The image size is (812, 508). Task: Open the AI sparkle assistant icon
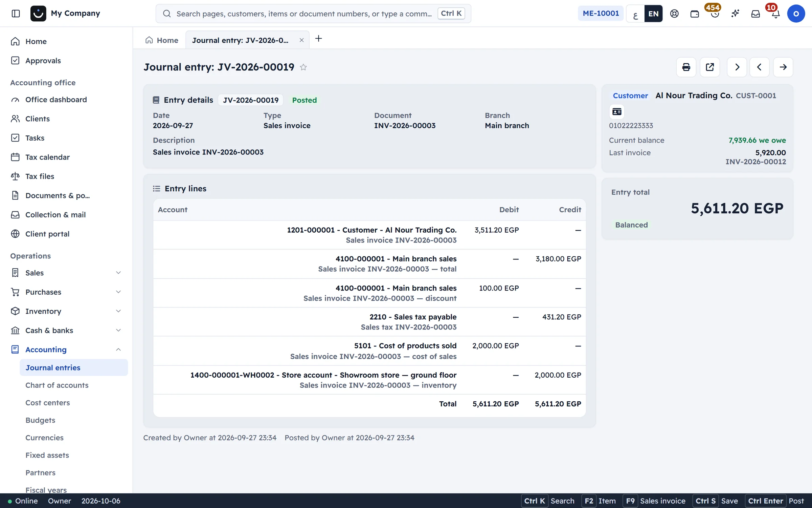click(735, 14)
